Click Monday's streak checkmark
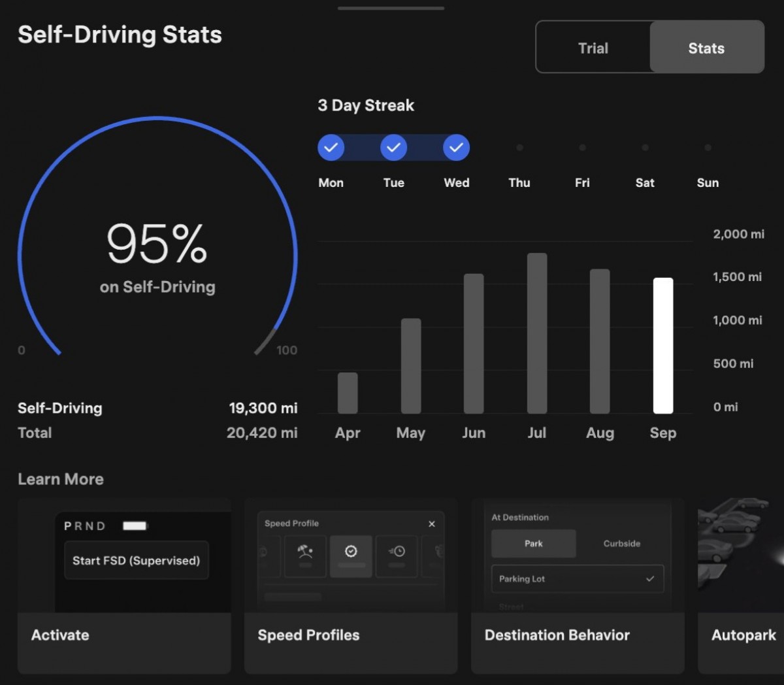 (x=331, y=147)
